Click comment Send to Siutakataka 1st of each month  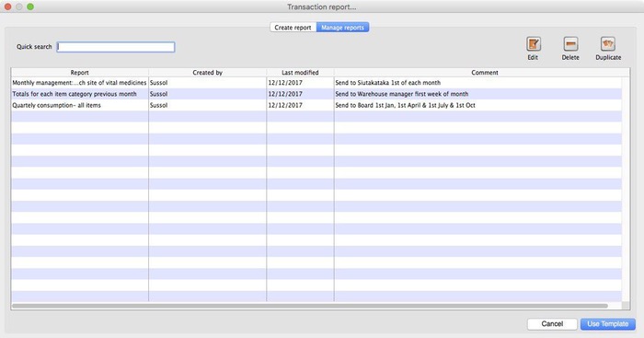[387, 83]
